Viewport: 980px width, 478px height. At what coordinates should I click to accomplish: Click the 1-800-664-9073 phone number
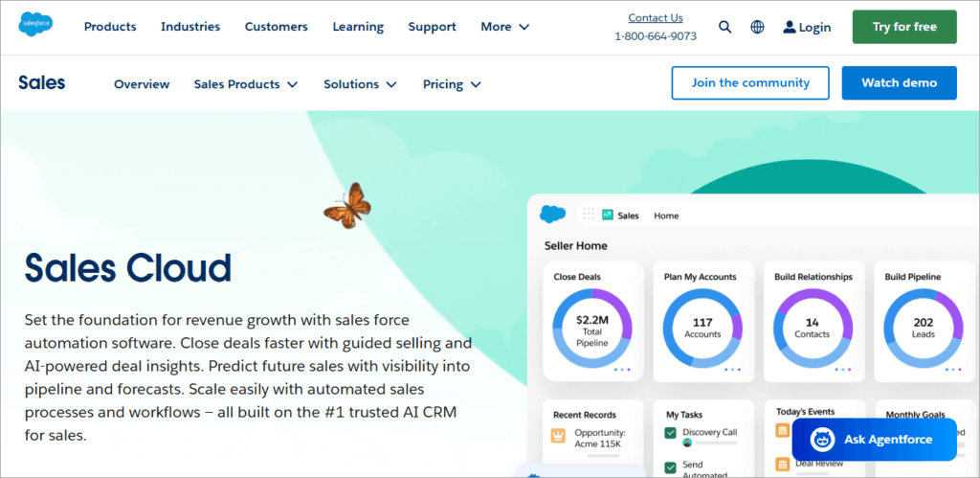click(x=656, y=36)
